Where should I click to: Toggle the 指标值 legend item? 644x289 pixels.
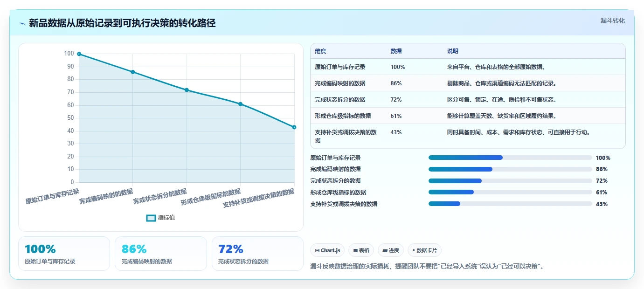[x=160, y=218]
